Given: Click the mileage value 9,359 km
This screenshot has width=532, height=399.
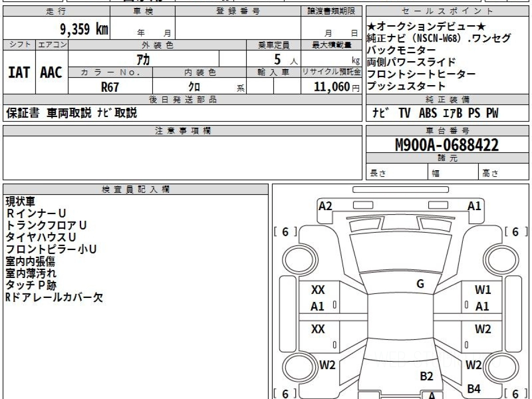Looking at the screenshot, I should (x=84, y=29).
